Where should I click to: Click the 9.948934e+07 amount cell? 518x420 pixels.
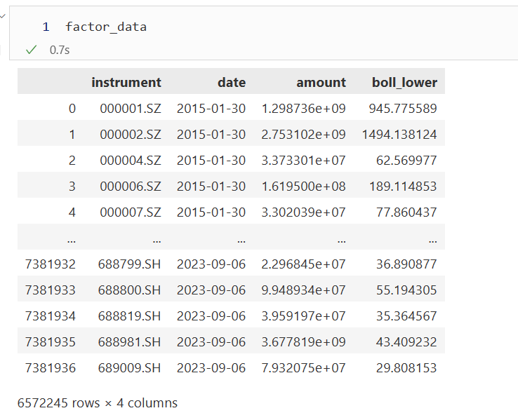point(303,290)
